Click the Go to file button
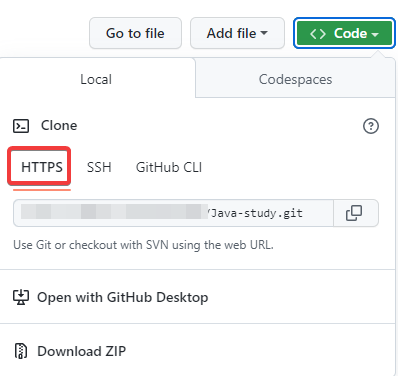 point(135,33)
